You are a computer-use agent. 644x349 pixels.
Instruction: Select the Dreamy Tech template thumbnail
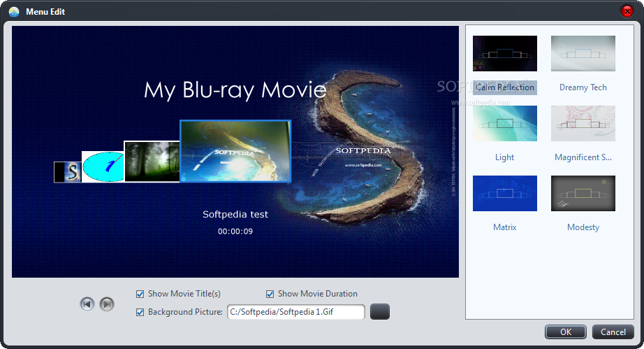(x=583, y=53)
